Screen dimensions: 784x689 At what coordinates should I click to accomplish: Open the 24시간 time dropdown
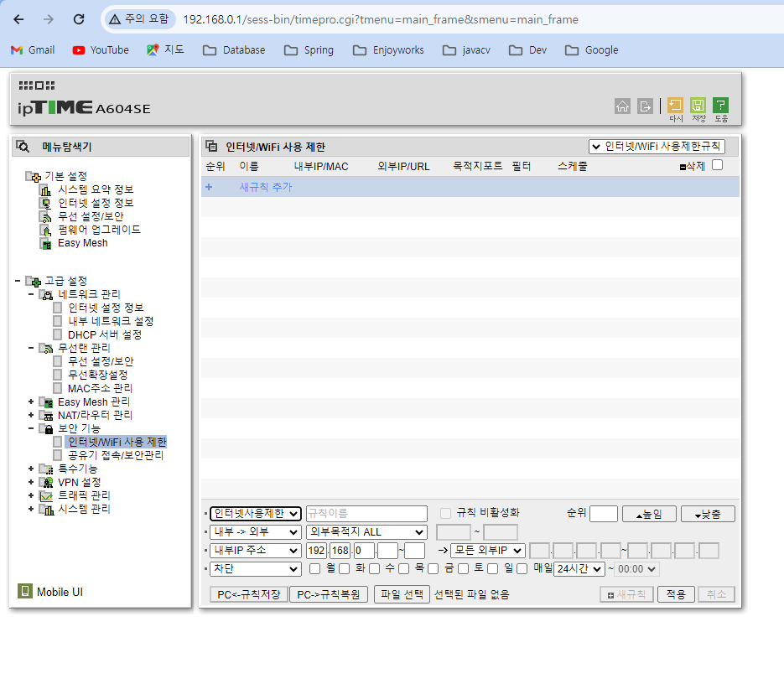point(579,569)
